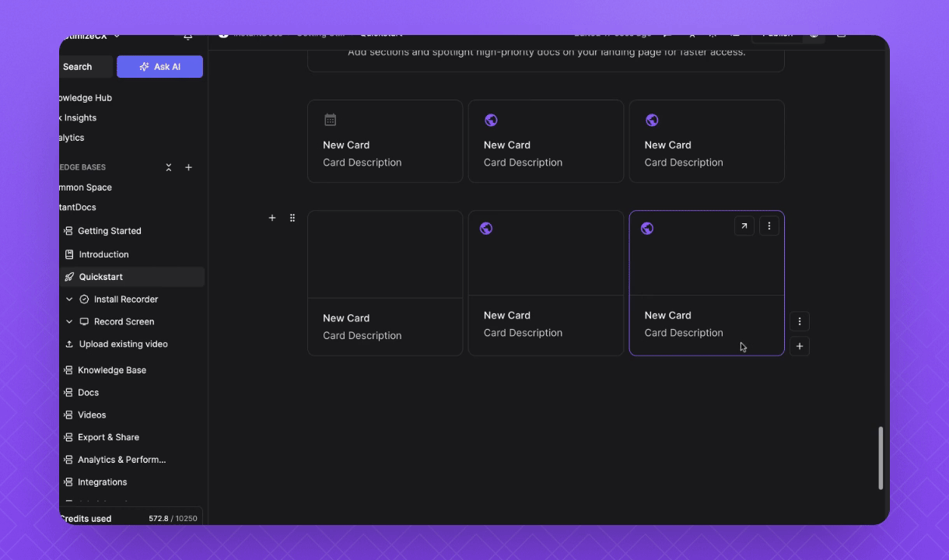949x560 pixels.
Task: Expand the Knowledge Base section
Action: click(x=67, y=370)
